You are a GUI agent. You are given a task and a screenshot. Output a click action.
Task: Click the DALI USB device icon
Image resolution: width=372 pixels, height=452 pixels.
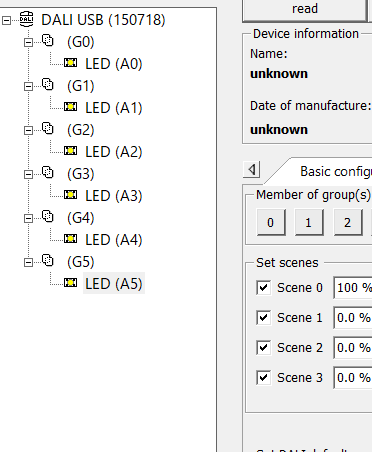[x=27, y=19]
